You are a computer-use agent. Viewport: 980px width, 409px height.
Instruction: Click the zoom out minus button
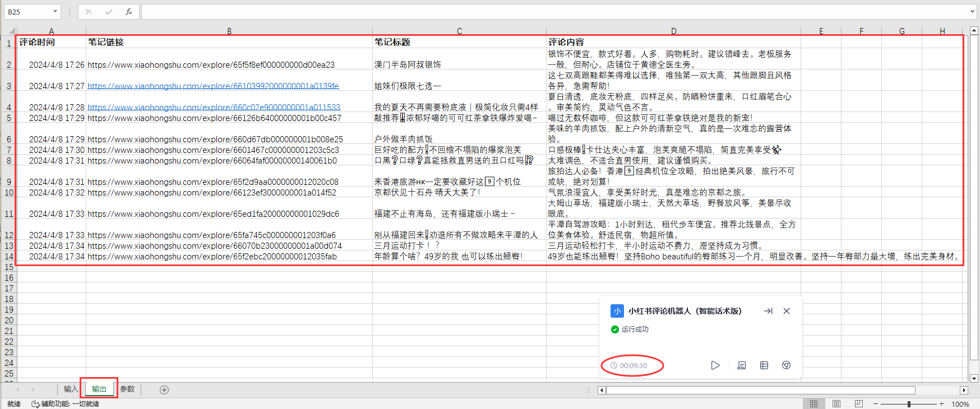coord(876,403)
